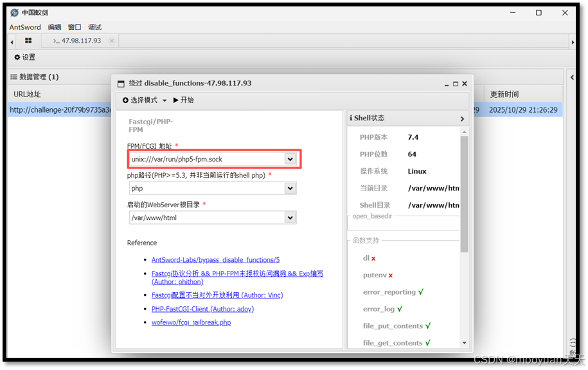The width and height of the screenshot is (588, 370).
Task: Click the file_put_contents supported entry
Action: point(396,326)
